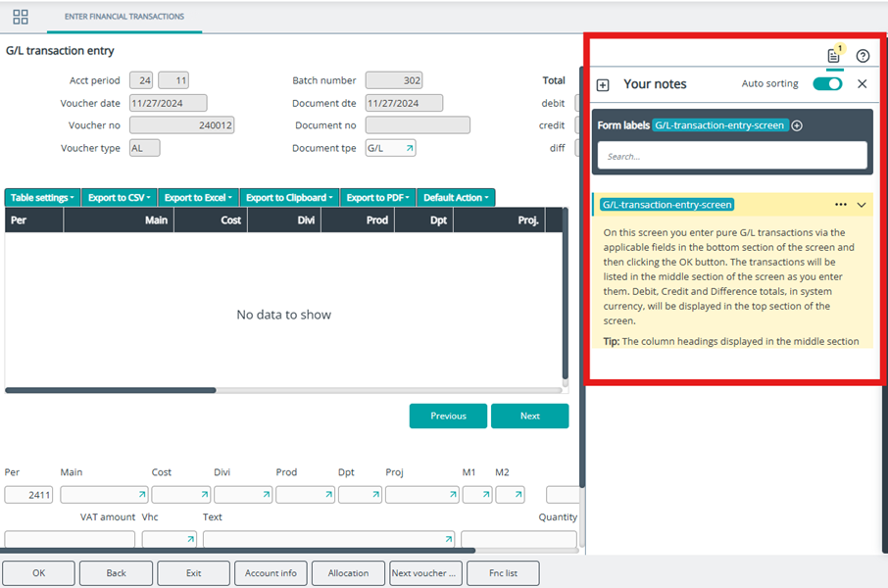This screenshot has width=888, height=588.
Task: Open lookup arrow in the Divi field
Action: (267, 495)
